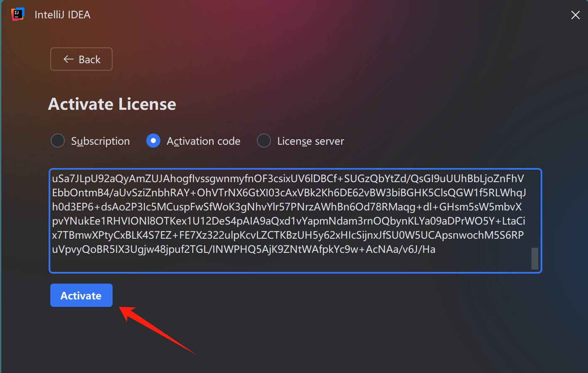
Task: Place cursor in code line starting EbbOntmB4
Action: 289,193
